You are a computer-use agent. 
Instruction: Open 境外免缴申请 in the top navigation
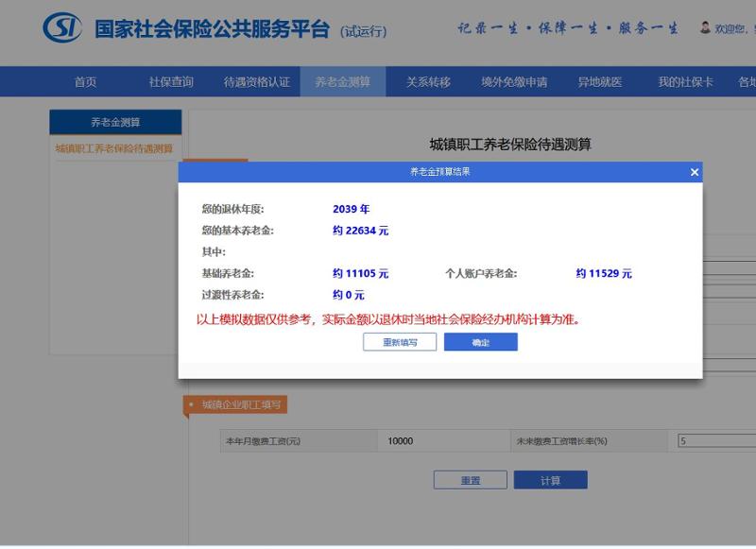point(514,82)
